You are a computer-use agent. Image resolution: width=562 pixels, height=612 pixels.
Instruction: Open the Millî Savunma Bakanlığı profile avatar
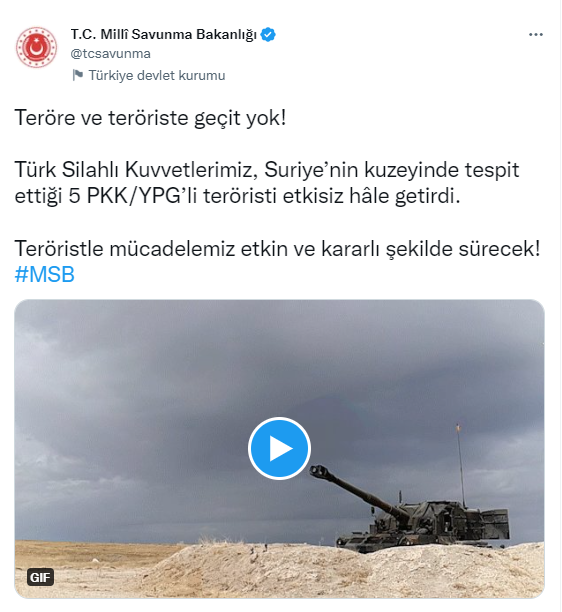[36, 48]
